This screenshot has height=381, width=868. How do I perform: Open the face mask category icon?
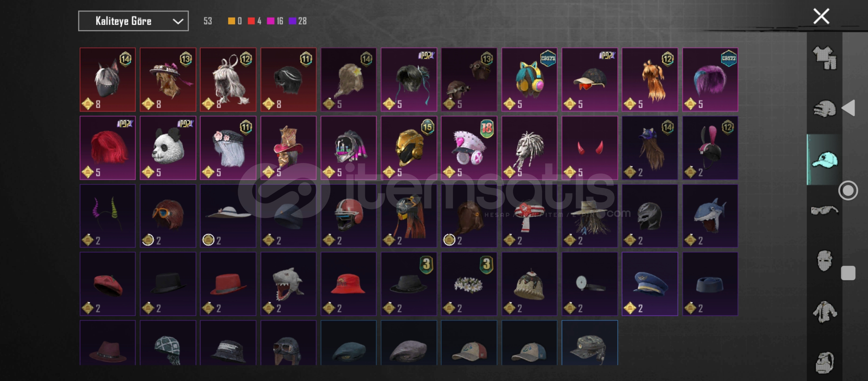825,261
